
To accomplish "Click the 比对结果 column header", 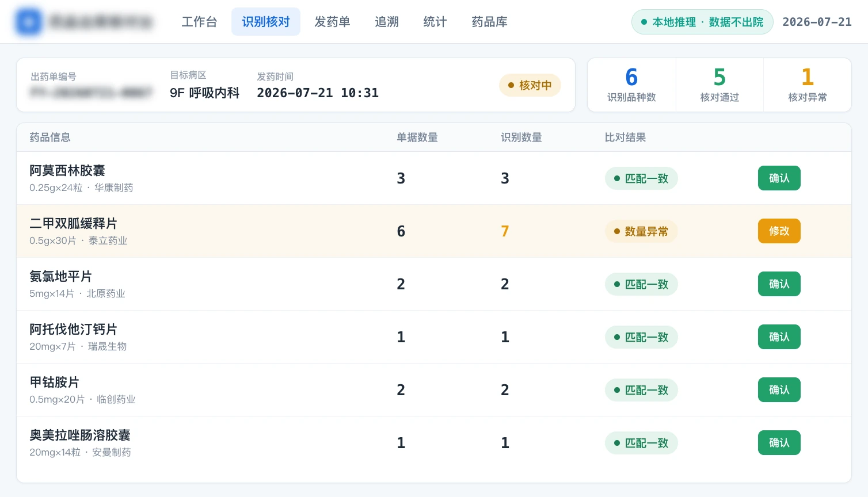I will point(625,137).
